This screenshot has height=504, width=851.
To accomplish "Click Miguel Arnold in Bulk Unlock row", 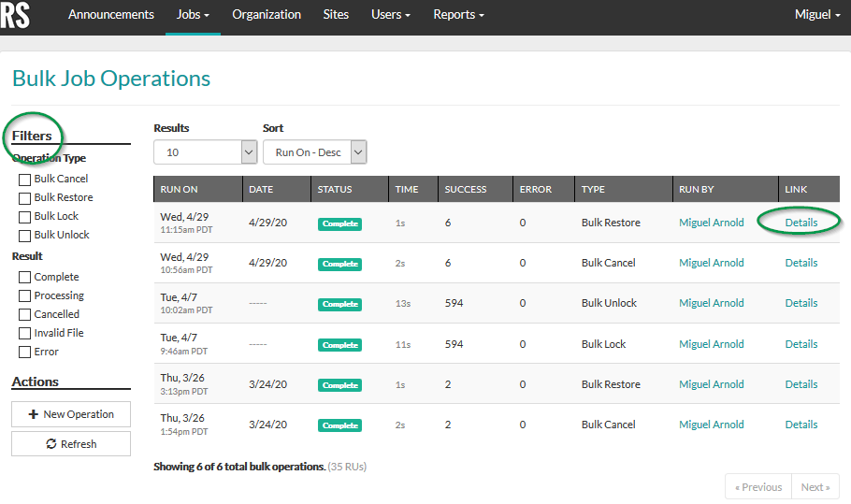I will tap(711, 303).
